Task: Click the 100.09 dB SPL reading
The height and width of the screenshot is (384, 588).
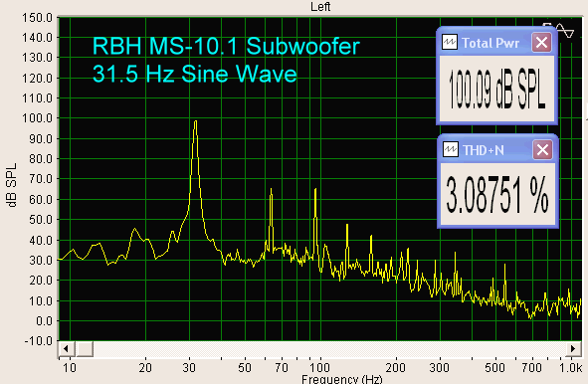Action: [496, 90]
